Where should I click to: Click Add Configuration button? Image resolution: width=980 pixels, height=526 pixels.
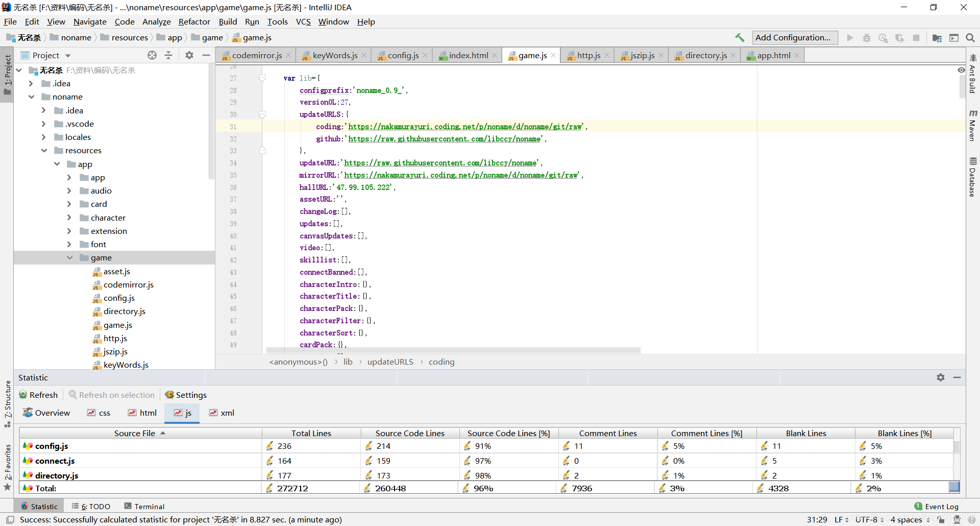tap(795, 38)
